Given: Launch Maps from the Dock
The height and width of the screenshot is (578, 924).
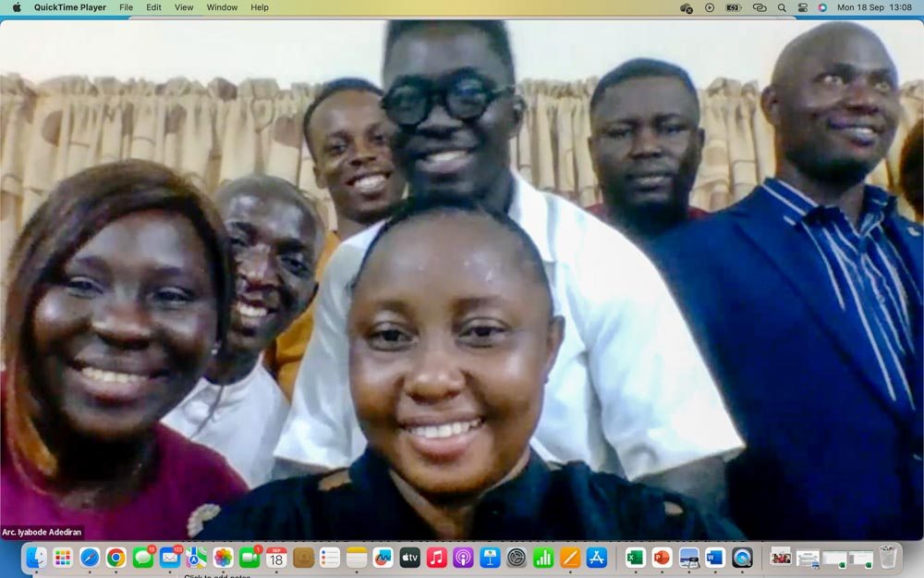Looking at the screenshot, I should [x=196, y=558].
